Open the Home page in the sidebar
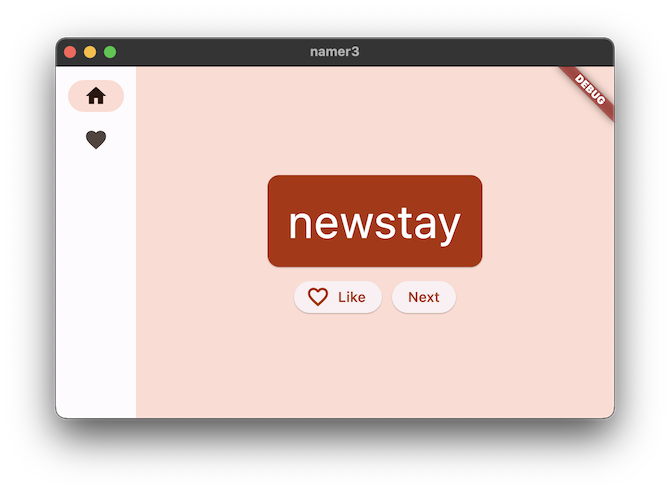This screenshot has height=492, width=670. [x=96, y=96]
